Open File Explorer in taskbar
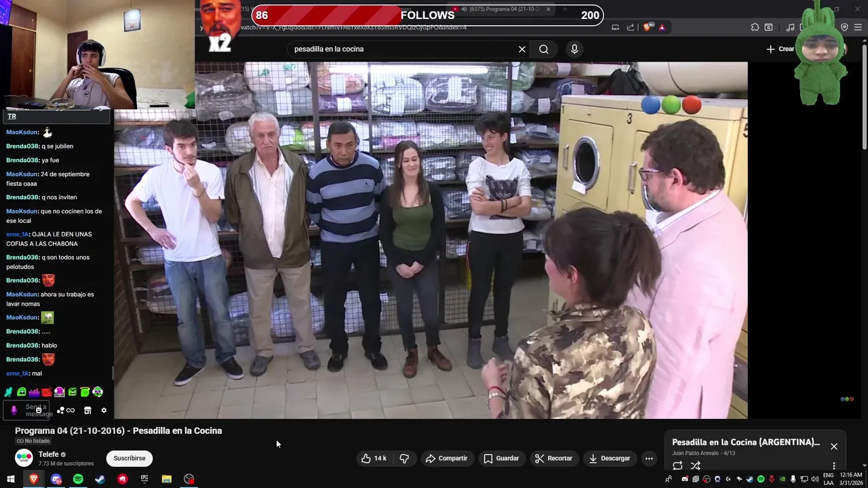The height and width of the screenshot is (488, 868). 167,479
